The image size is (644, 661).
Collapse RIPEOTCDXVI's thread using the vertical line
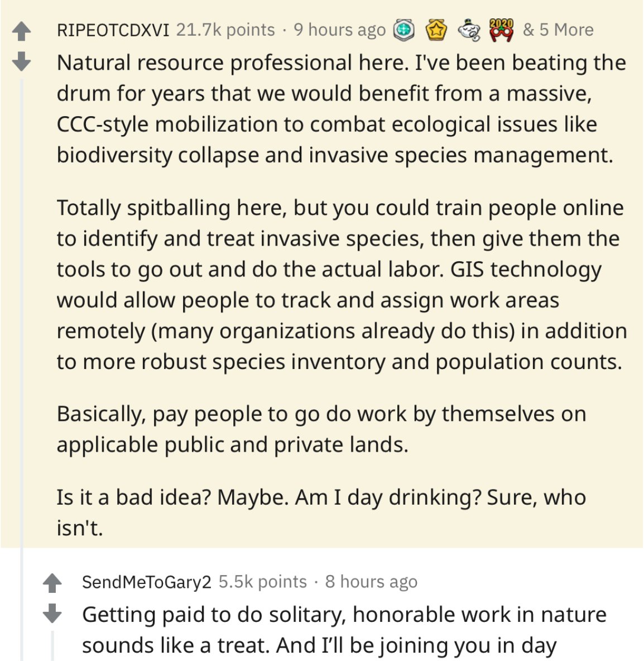22,335
